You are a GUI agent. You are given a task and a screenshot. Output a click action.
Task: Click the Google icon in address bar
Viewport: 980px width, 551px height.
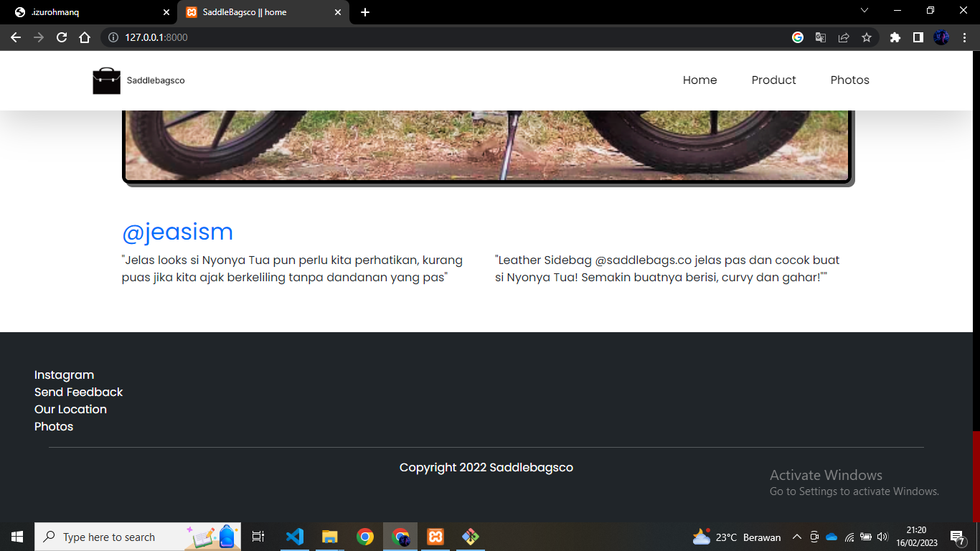798,37
